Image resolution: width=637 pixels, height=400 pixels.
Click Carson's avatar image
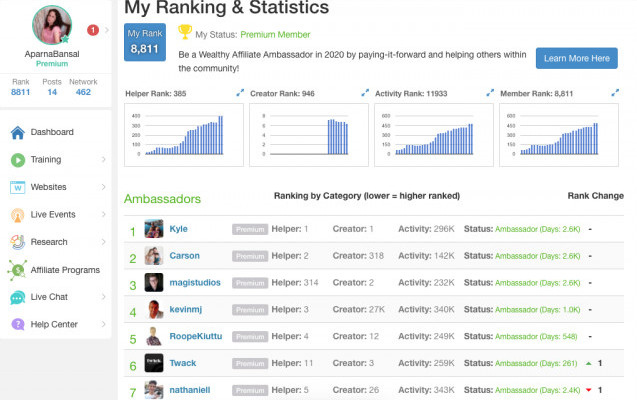[154, 255]
